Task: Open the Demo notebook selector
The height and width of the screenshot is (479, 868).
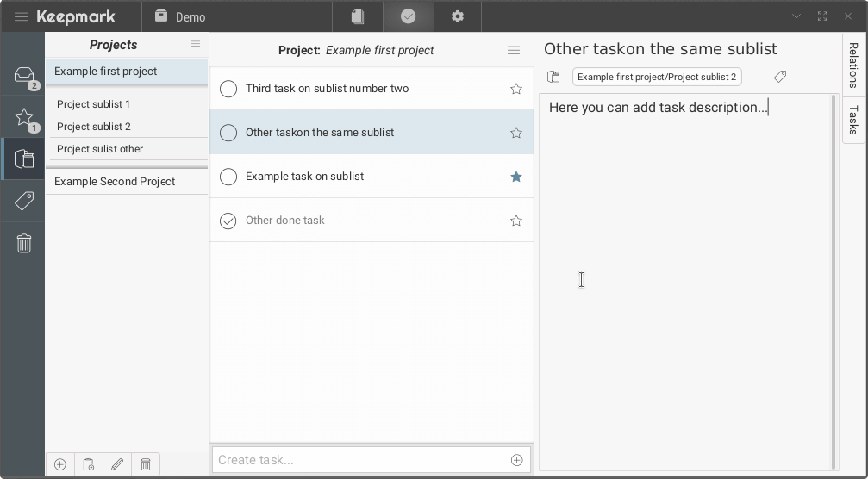Action: pyautogui.click(x=180, y=16)
